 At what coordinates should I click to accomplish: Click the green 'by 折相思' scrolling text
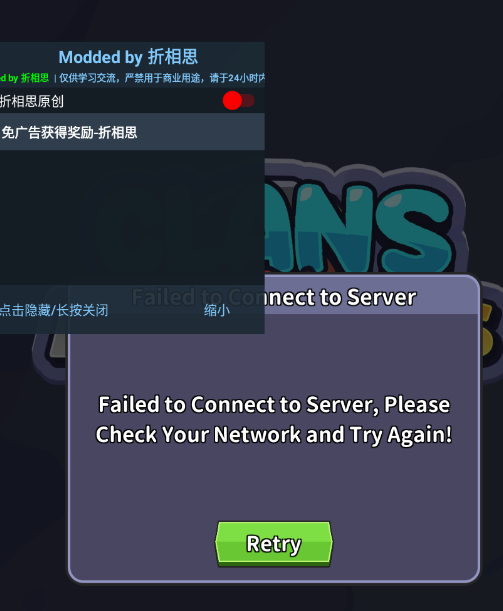24,78
